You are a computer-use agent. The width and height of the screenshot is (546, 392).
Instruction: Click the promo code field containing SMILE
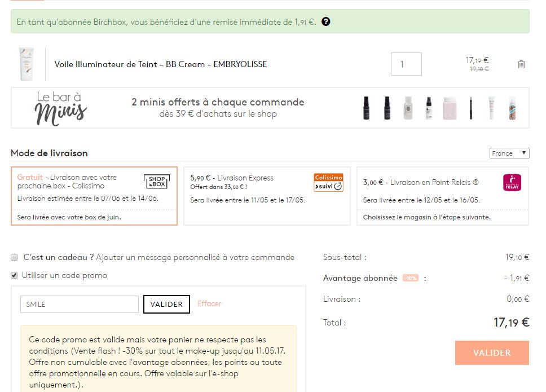point(80,304)
